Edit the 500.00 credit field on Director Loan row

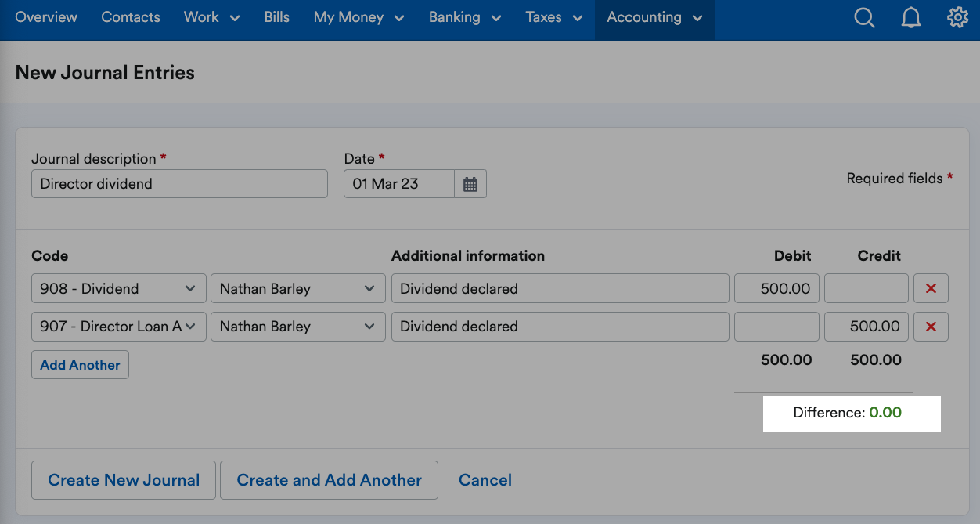click(867, 326)
